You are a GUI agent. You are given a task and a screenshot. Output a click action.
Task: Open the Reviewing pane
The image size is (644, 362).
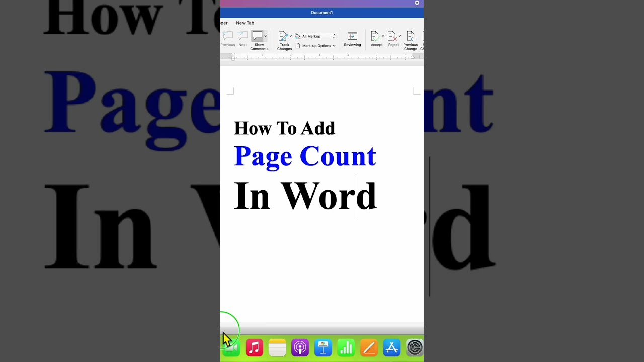(352, 39)
